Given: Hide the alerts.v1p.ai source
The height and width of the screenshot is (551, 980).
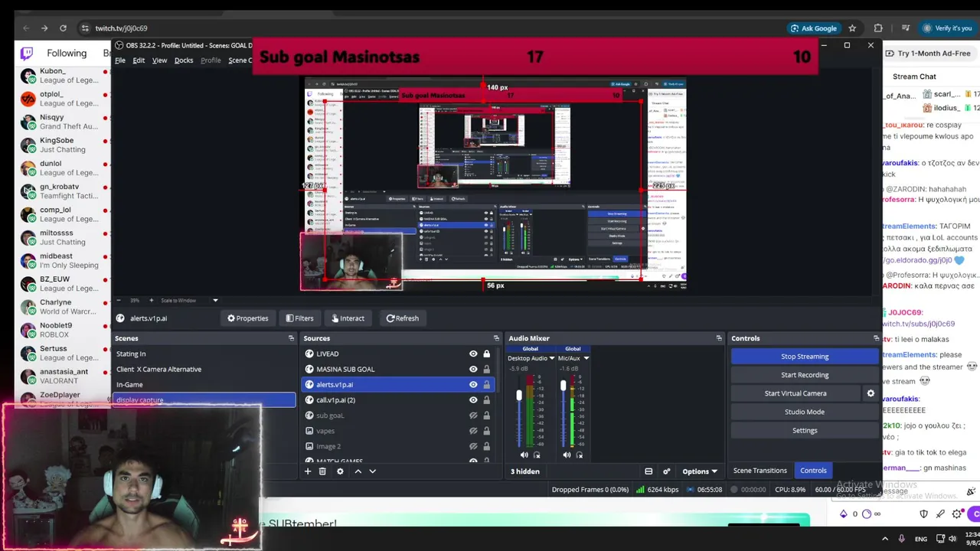Looking at the screenshot, I should 473,384.
